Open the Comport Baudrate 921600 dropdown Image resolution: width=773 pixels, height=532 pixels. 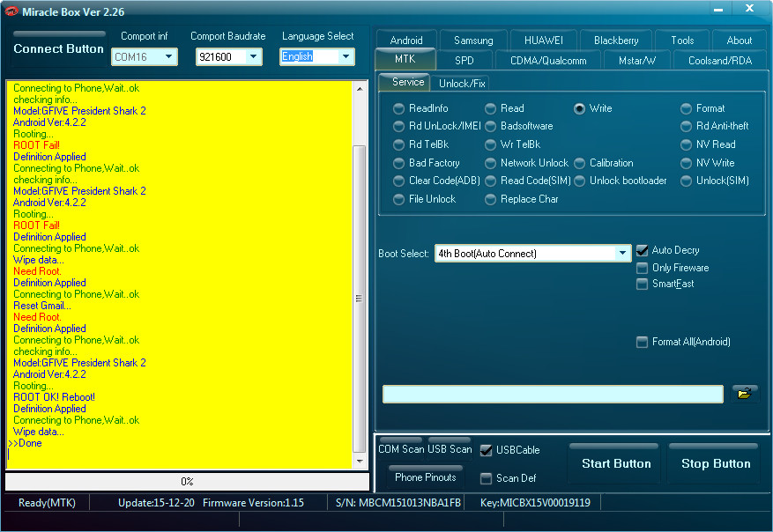pyautogui.click(x=229, y=56)
